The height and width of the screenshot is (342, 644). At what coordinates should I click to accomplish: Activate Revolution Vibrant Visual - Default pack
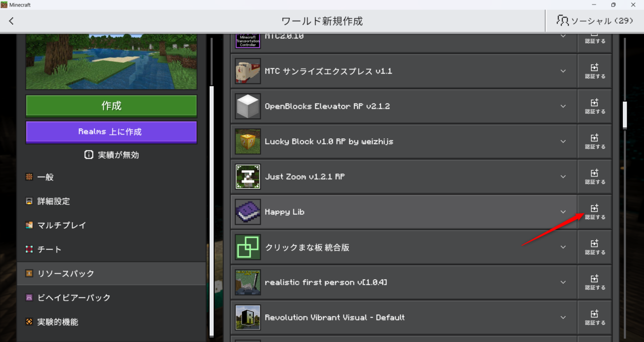(x=595, y=317)
